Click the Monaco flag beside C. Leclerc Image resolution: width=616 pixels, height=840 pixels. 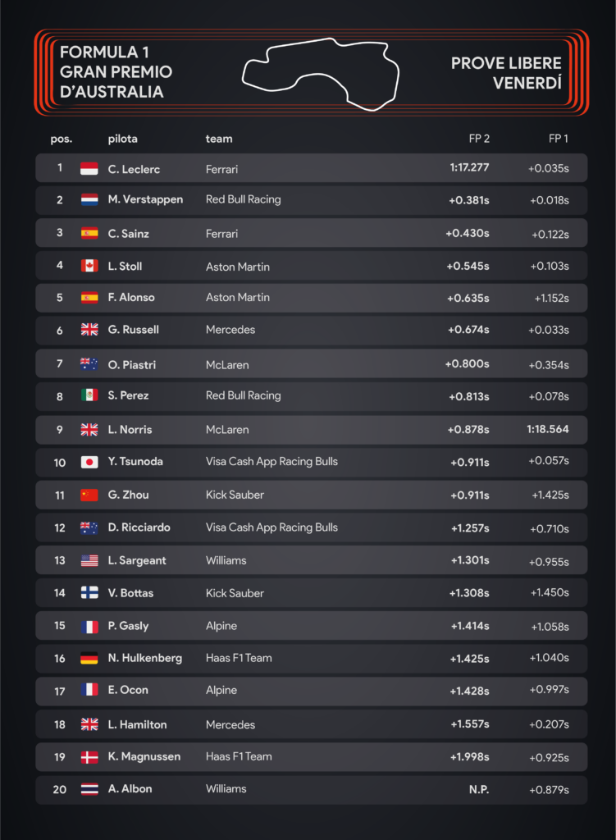(x=89, y=169)
